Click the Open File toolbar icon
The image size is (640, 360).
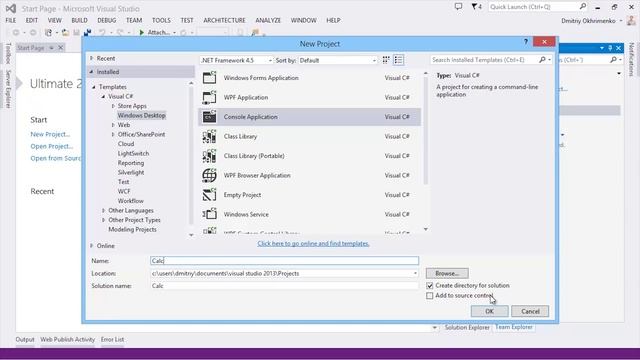(x=65, y=32)
